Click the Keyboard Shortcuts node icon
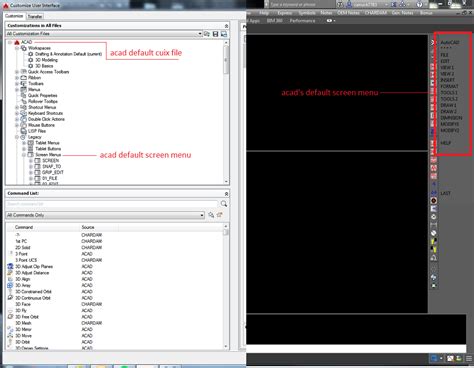Image resolution: width=474 pixels, height=368 pixels. [24, 113]
